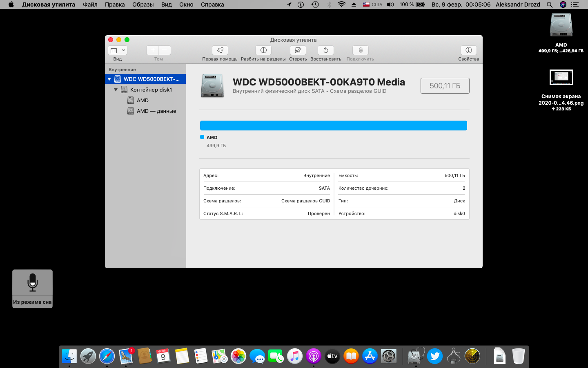Open Time Machine menu bar icon
The image size is (588, 368).
(x=315, y=4)
